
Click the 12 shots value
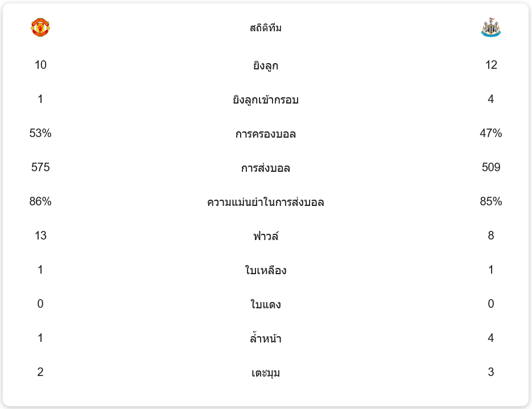click(x=491, y=65)
